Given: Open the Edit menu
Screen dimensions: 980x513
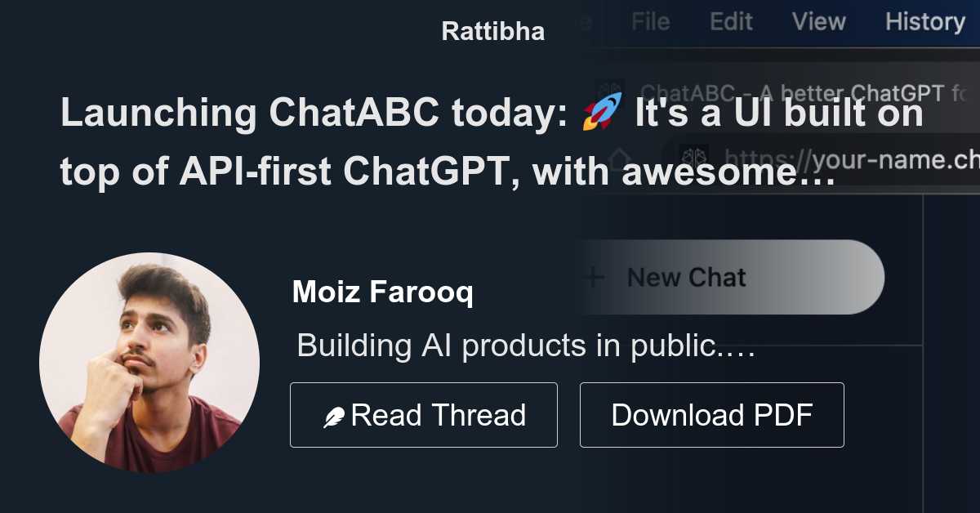Looking at the screenshot, I should pos(731,22).
